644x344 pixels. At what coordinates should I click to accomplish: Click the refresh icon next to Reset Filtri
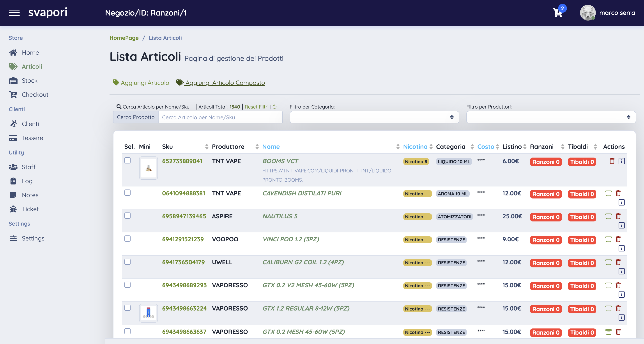tap(274, 107)
